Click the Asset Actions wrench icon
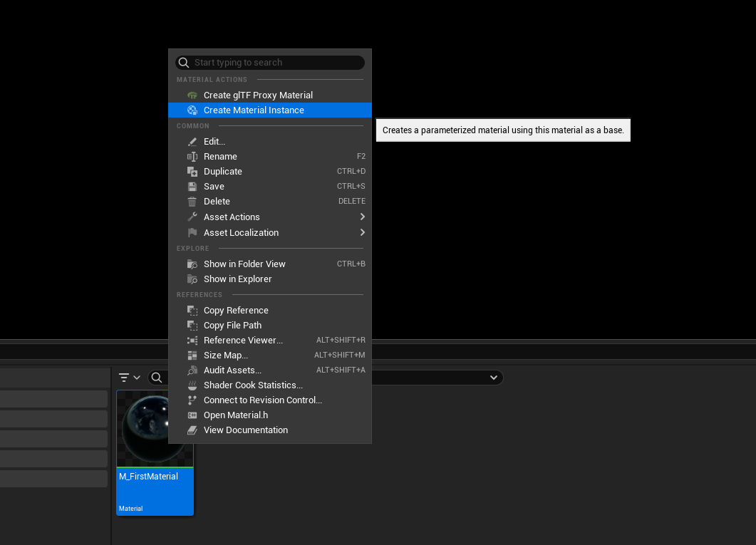This screenshot has height=545, width=756. click(x=192, y=217)
